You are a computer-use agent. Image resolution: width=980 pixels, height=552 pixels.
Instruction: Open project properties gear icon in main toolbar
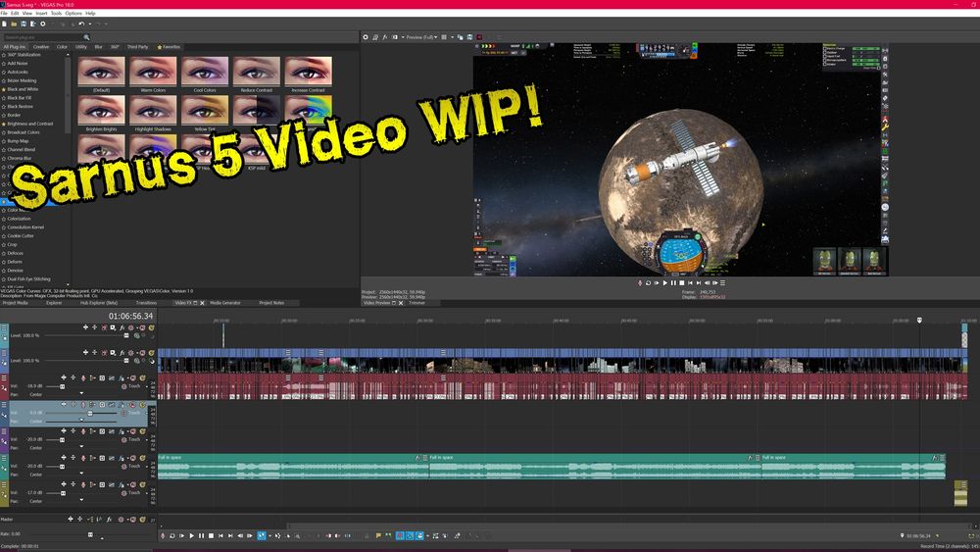pos(42,24)
